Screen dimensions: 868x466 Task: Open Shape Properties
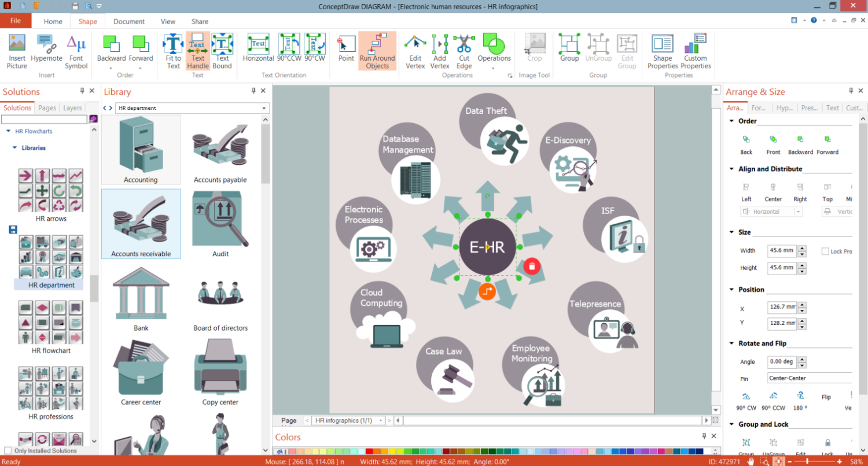click(x=663, y=51)
